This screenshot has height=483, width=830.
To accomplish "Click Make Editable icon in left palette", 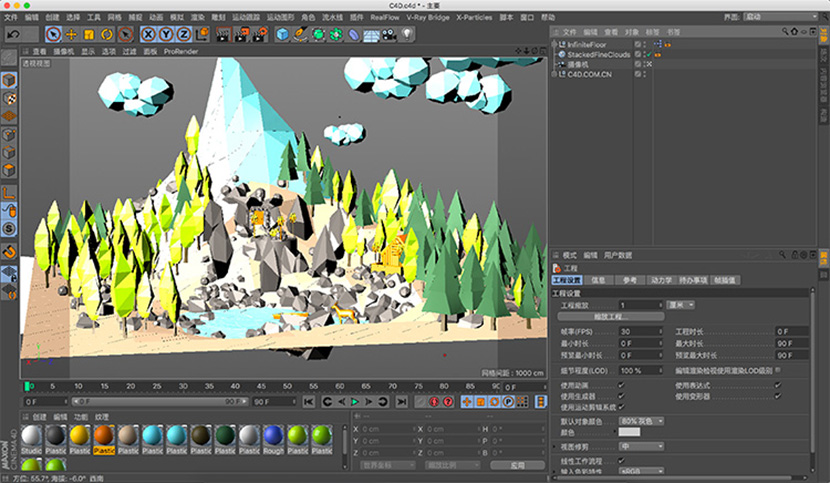I will [x=9, y=58].
